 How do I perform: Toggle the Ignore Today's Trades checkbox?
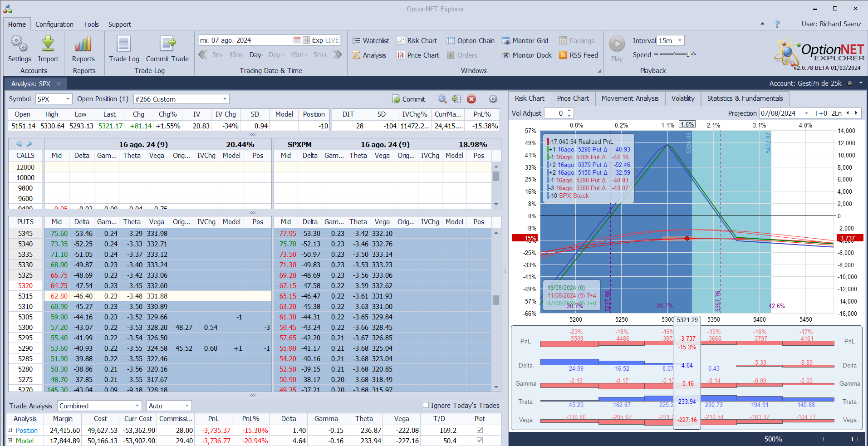coord(426,405)
